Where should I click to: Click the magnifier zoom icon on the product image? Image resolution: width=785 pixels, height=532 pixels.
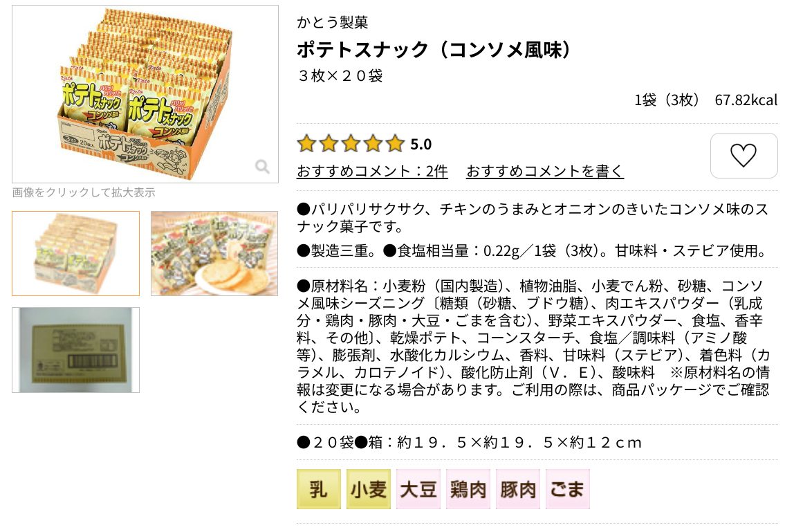262,166
